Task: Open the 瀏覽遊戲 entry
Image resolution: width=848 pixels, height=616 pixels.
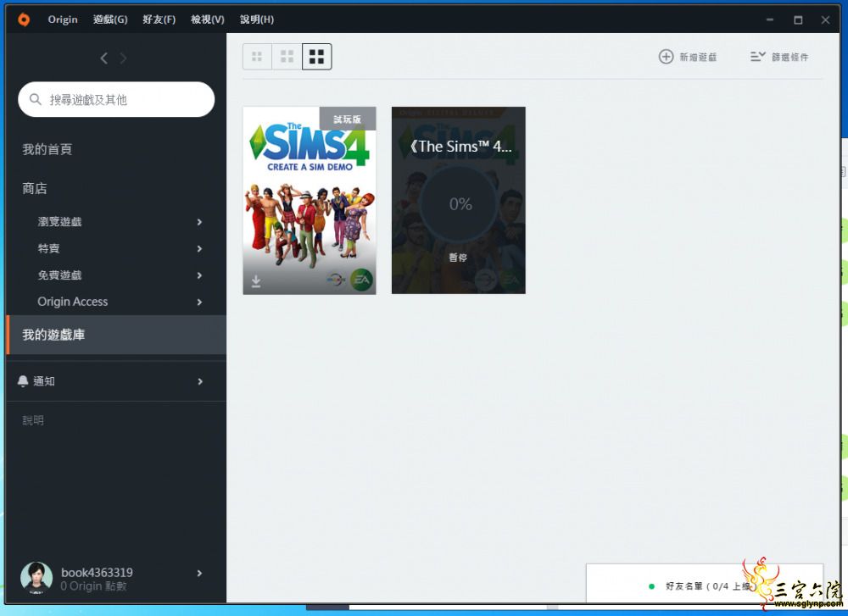Action: [59, 221]
